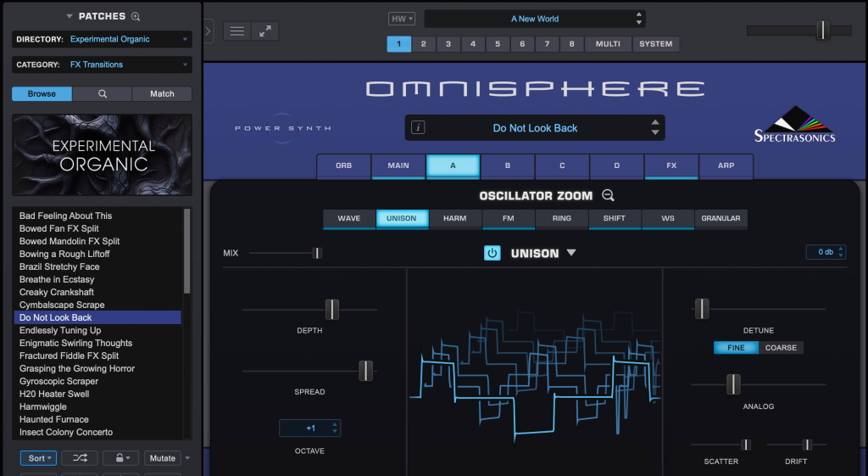Open the GRANULAR oscillator tab

[721, 218]
